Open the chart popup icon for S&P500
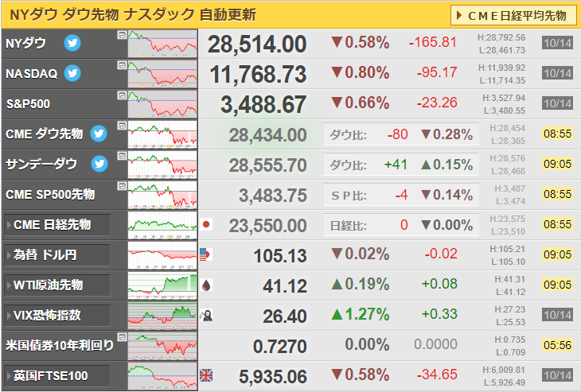 [122, 95]
